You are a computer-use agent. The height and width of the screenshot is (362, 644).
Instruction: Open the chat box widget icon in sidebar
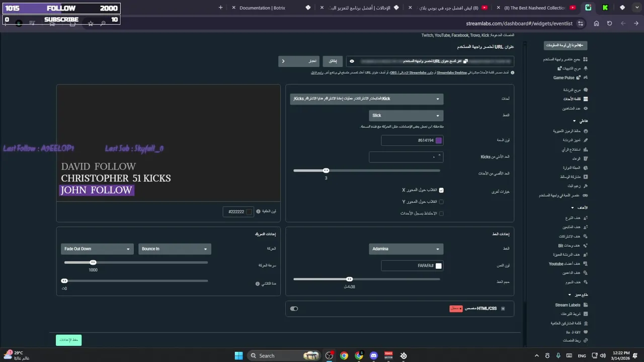(x=585, y=90)
